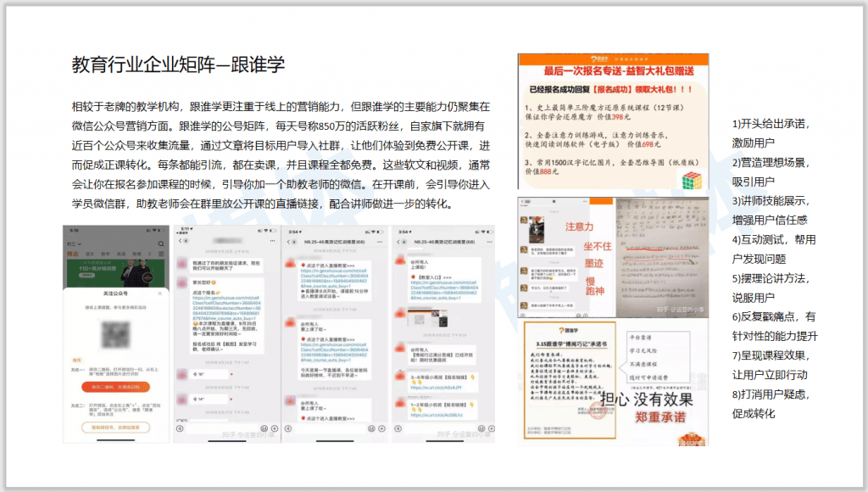Click the Rubik's cube icon on the gift banner
This screenshot has width=868, height=492.
pyautogui.click(x=692, y=180)
